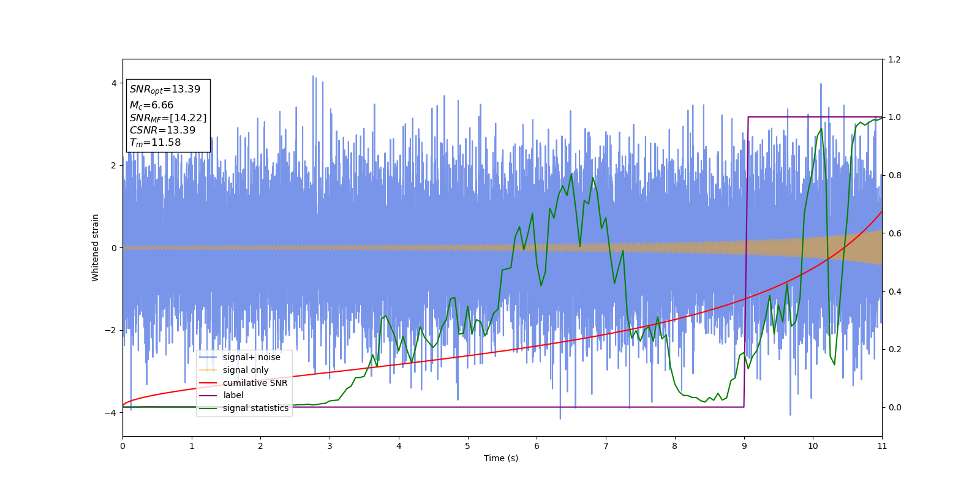Click the 'Whitened strain' y-axis label

[x=95, y=247]
